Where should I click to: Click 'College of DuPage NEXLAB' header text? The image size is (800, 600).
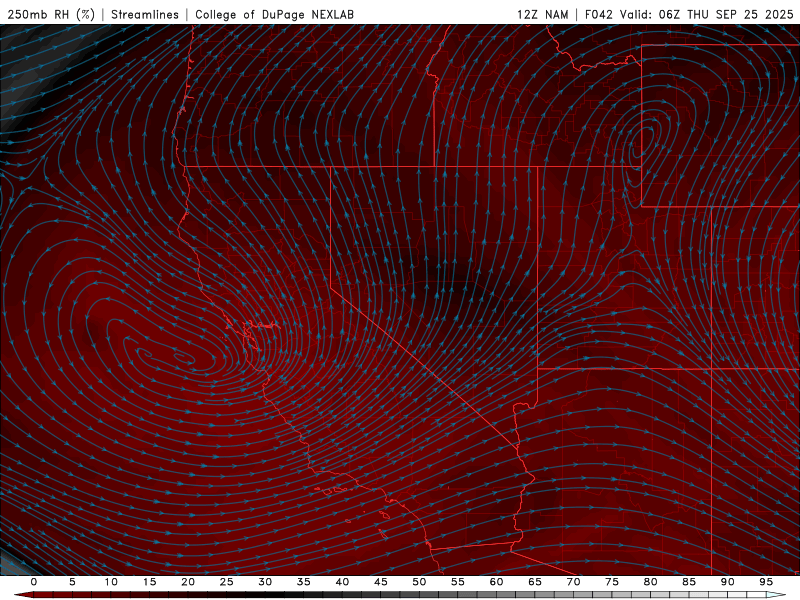click(x=274, y=14)
